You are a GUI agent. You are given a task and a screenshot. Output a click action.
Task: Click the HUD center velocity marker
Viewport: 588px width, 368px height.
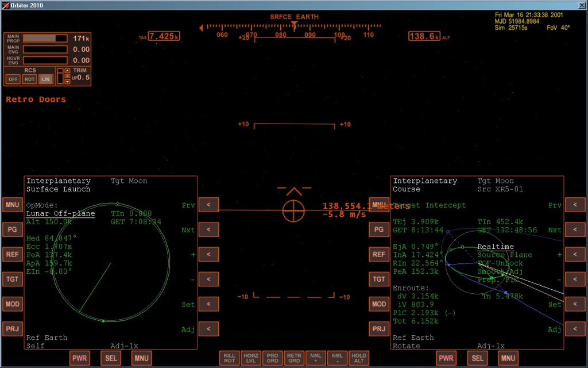[293, 210]
